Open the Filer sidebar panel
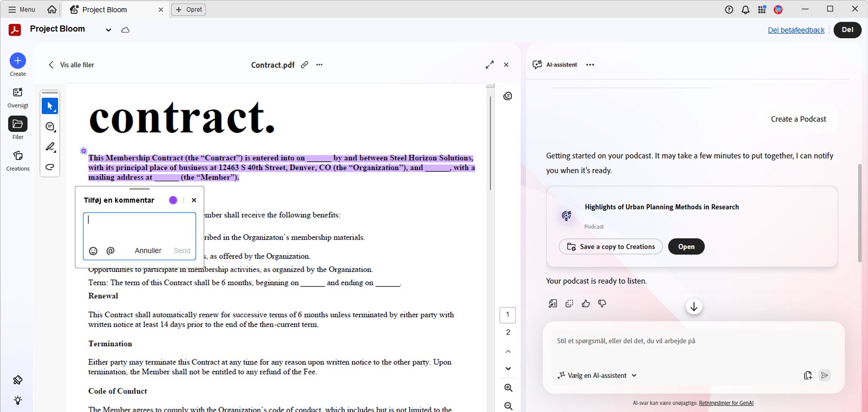Image resolution: width=868 pixels, height=412 pixels. point(18,128)
